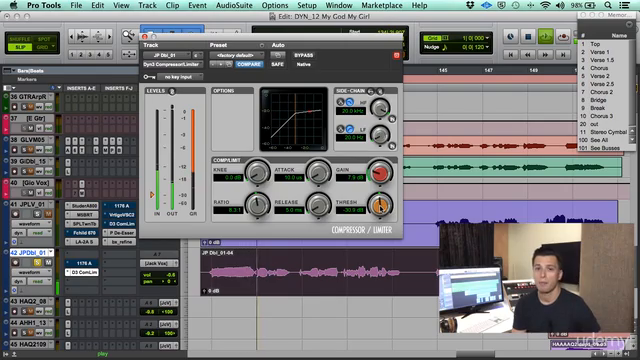Viewport: 640px width, 360px height.
Task: Click the Wi-Fi icon in menu bar
Action: pyautogui.click(x=545, y=5)
